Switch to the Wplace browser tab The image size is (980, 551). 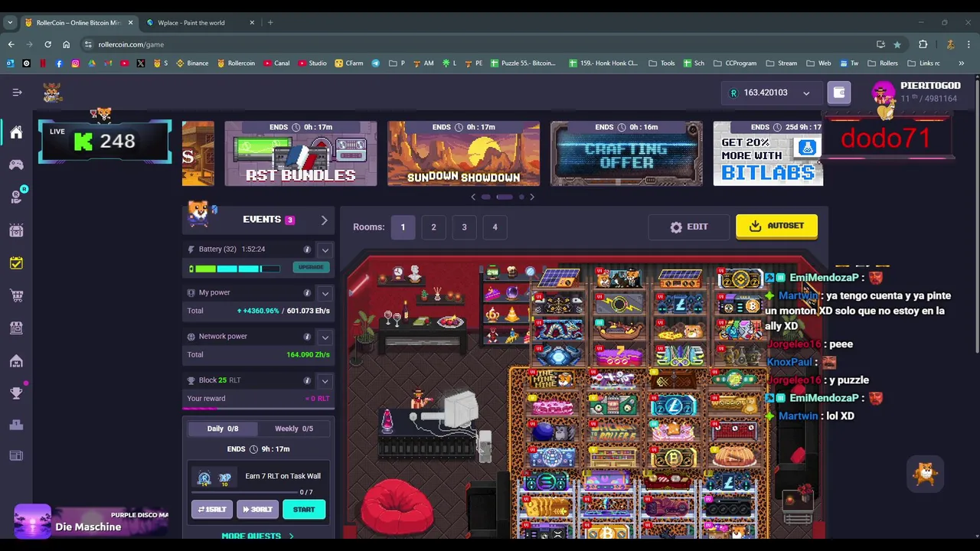(x=200, y=23)
